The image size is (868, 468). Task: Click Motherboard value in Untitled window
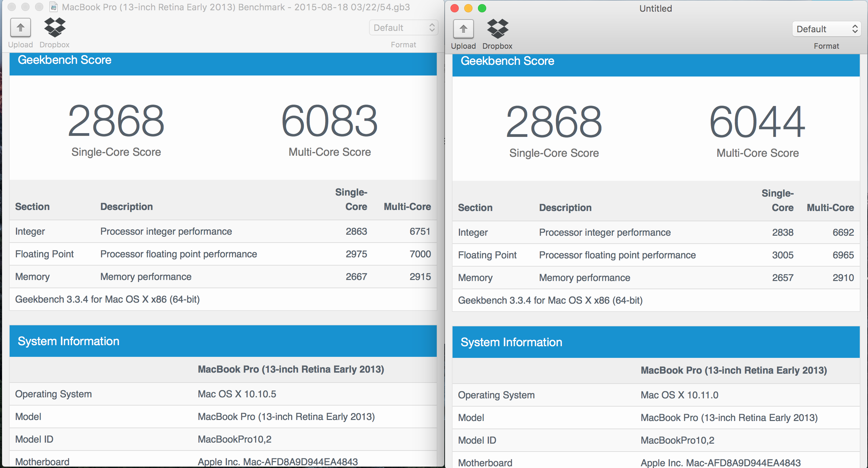point(721,463)
